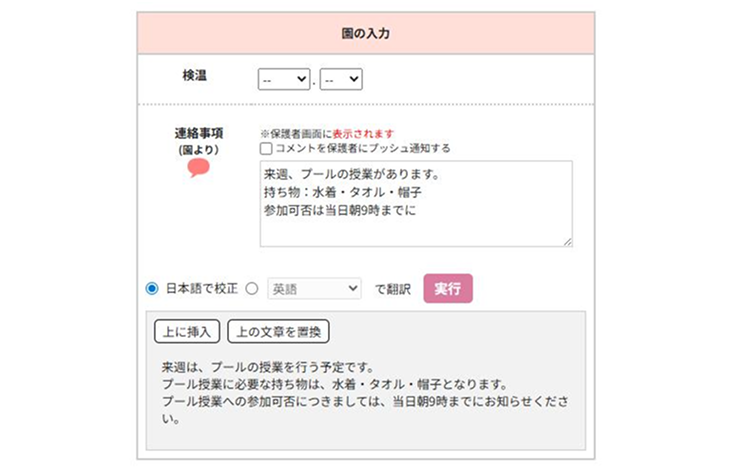Select the translation radio button beside 英語
This screenshot has height=476, width=732.
click(252, 288)
